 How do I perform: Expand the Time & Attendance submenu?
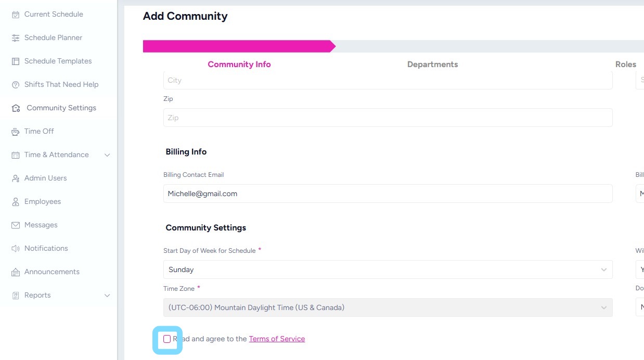(x=107, y=155)
